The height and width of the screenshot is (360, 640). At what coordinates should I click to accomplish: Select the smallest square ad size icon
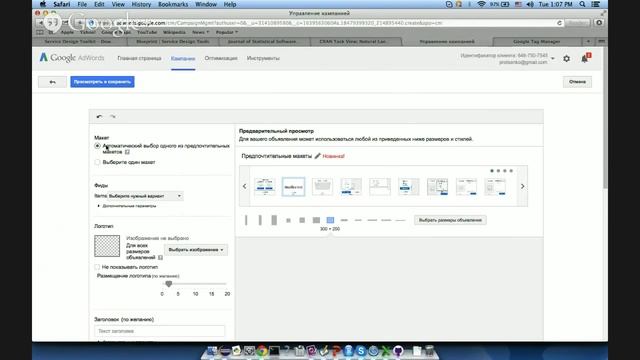pos(288,220)
